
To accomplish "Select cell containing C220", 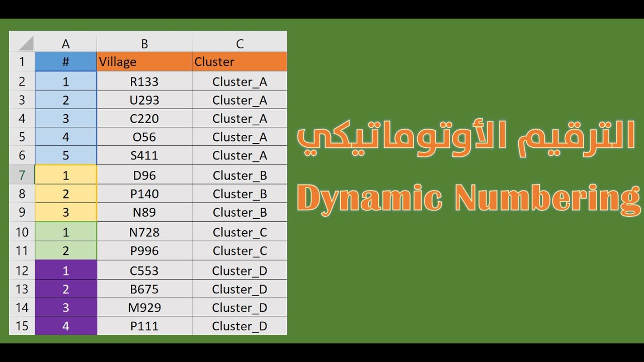I will tap(144, 119).
